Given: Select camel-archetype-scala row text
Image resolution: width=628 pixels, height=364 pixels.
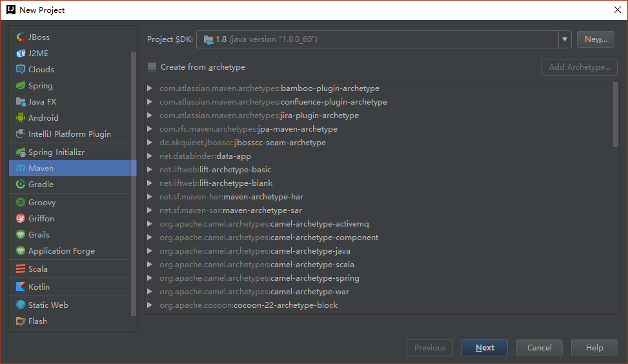Looking at the screenshot, I should point(257,265).
